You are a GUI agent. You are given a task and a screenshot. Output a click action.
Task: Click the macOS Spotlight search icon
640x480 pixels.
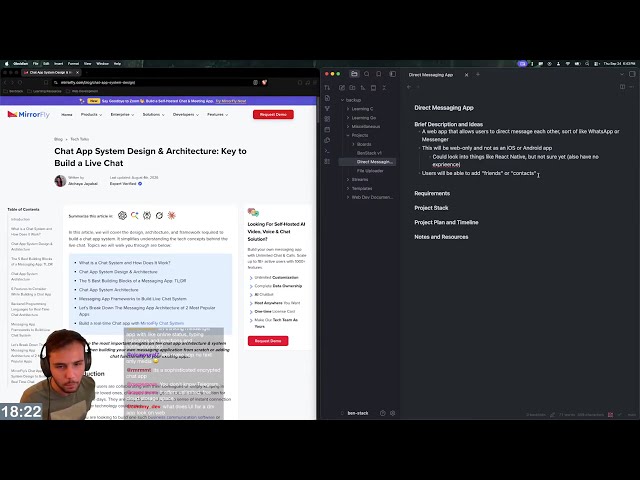[587, 64]
